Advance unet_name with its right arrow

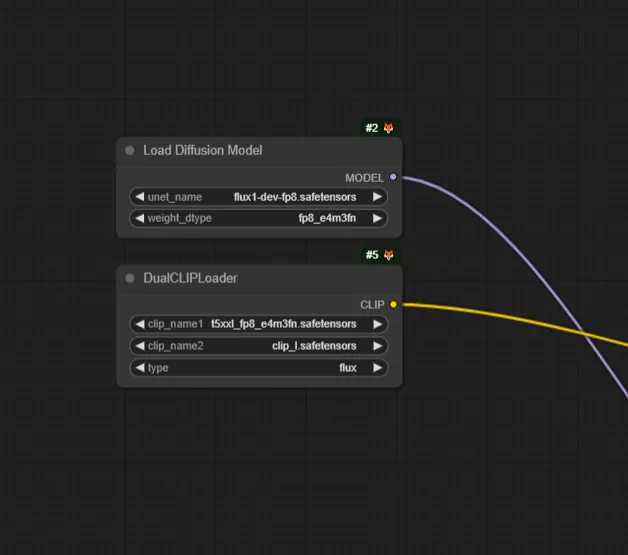click(x=377, y=197)
